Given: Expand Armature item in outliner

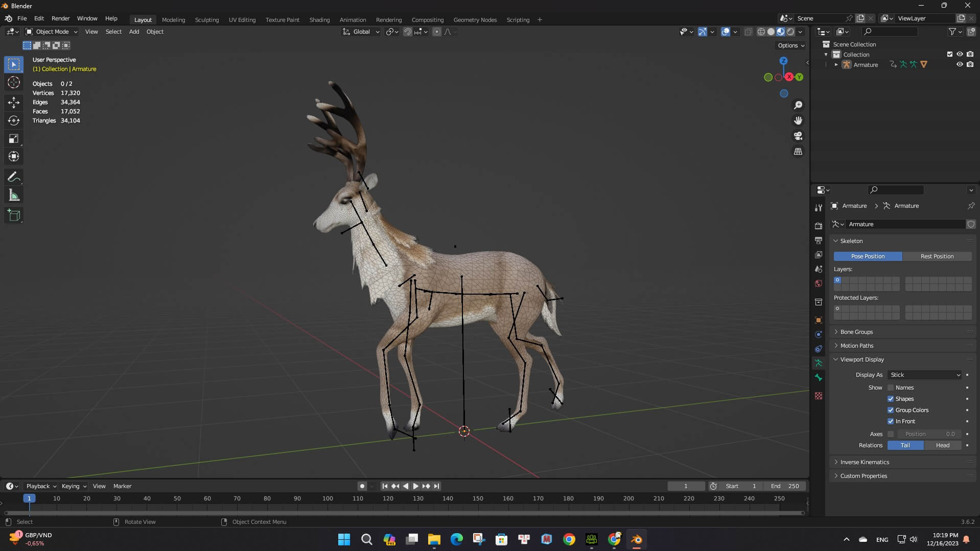Looking at the screenshot, I should (x=836, y=64).
